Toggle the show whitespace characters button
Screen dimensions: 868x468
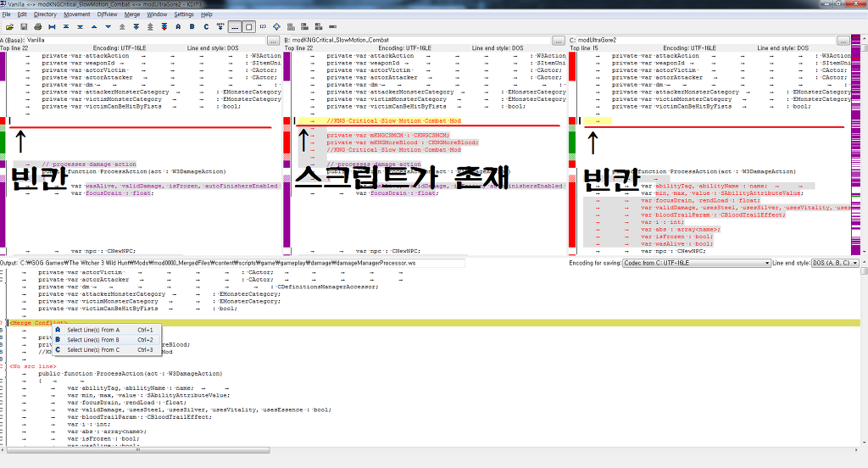[234, 27]
